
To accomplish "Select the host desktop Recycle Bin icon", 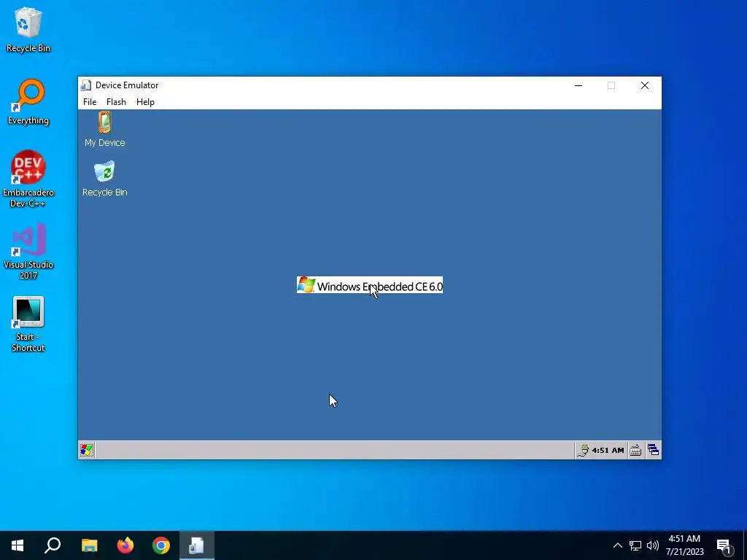I will pyautogui.click(x=28, y=29).
